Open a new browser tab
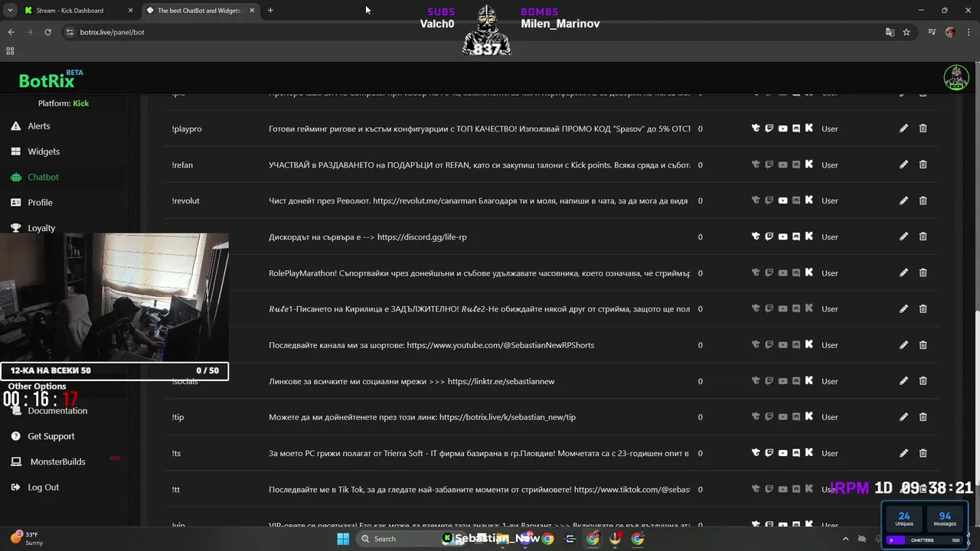980x551 pixels. pyautogui.click(x=270, y=11)
